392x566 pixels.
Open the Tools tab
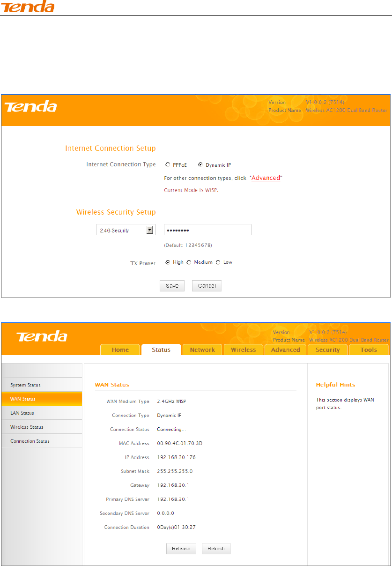coord(369,350)
